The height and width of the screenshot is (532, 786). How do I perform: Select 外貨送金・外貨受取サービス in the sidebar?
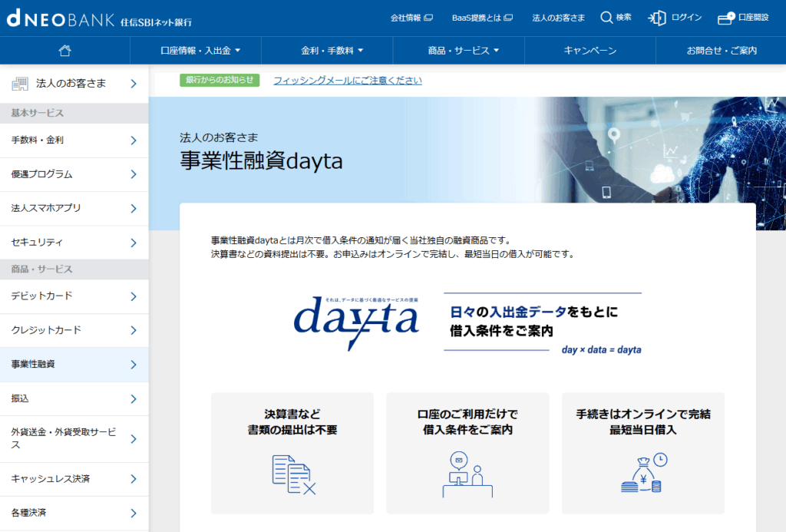point(74,438)
